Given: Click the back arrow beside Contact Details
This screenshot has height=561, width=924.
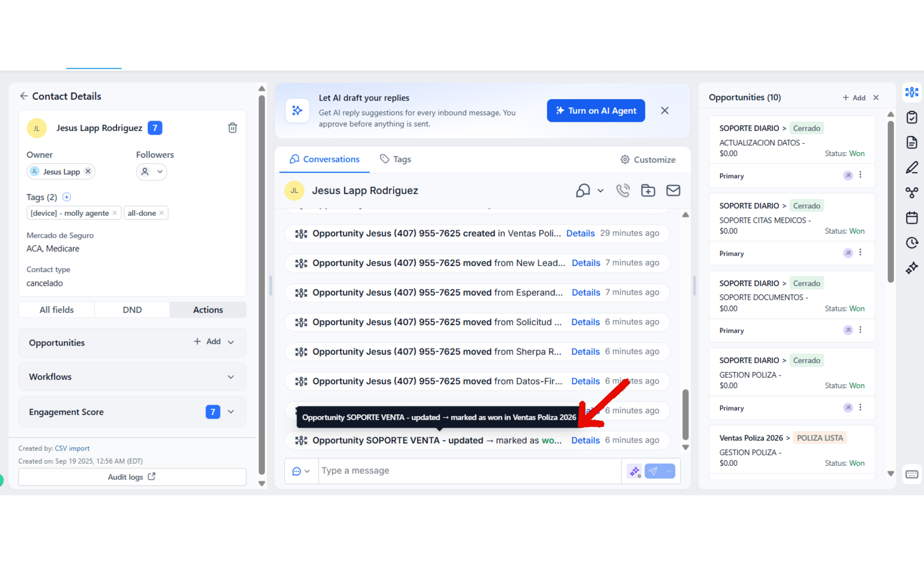Looking at the screenshot, I should pos(24,96).
